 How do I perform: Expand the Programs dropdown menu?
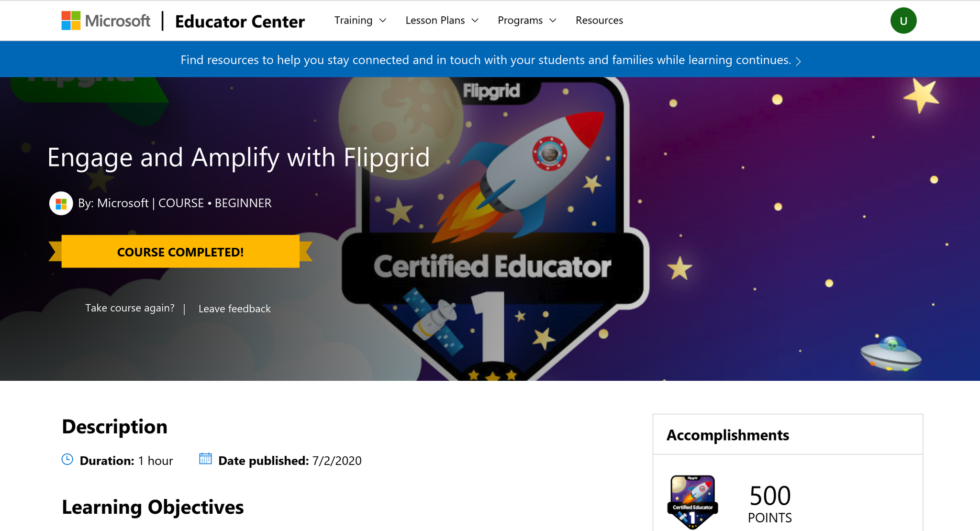point(527,21)
